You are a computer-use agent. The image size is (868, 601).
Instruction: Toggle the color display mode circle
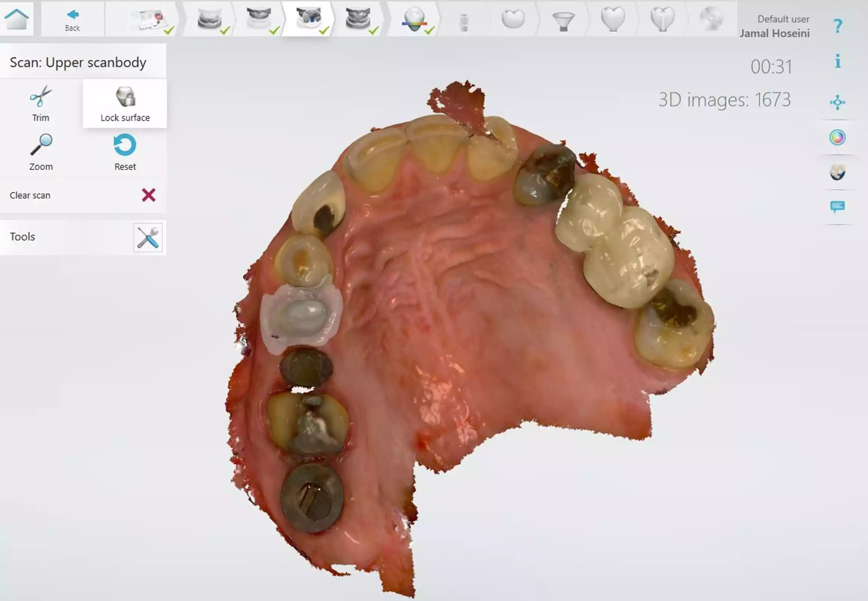click(838, 137)
